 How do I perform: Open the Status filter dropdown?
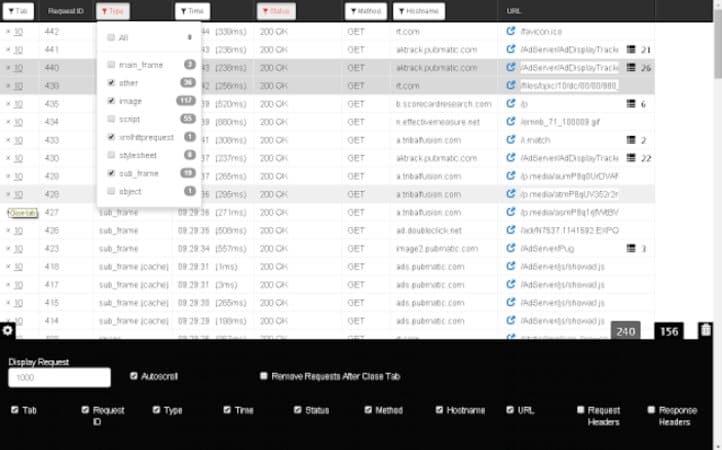(x=276, y=11)
